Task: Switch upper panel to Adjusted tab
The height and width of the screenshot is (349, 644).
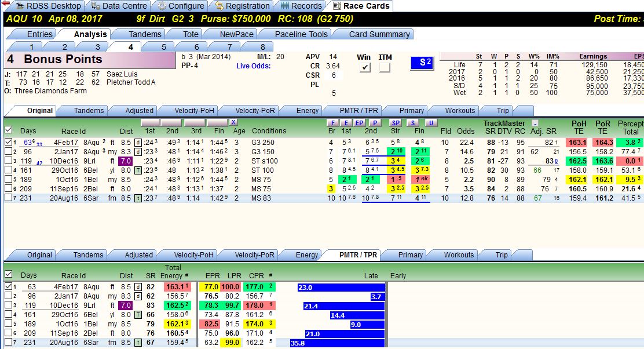Action: tap(135, 111)
